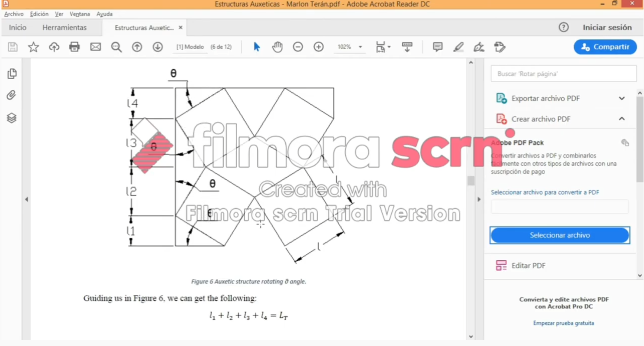644x346 pixels.
Task: Add document to favorites with star icon
Action: pos(33,47)
